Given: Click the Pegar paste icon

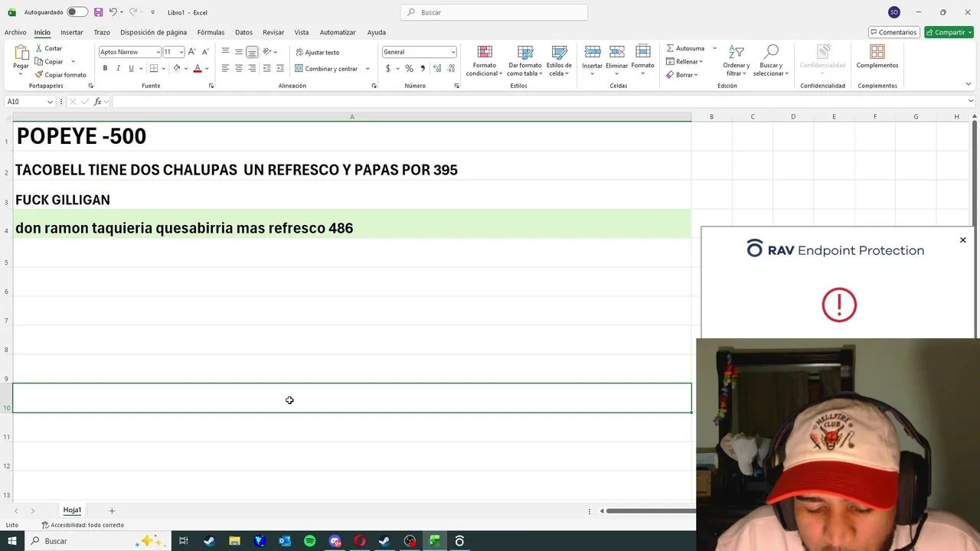Looking at the screenshot, I should 21,54.
